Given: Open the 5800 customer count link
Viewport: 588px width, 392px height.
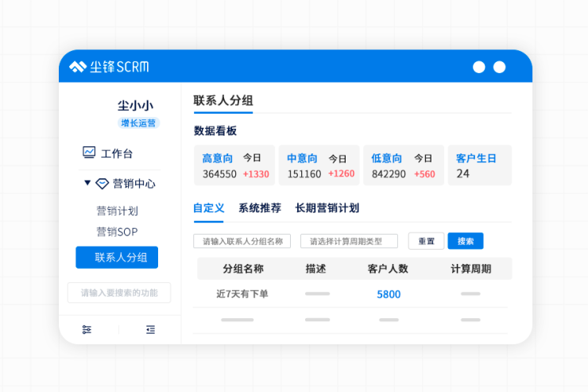Looking at the screenshot, I should [389, 294].
